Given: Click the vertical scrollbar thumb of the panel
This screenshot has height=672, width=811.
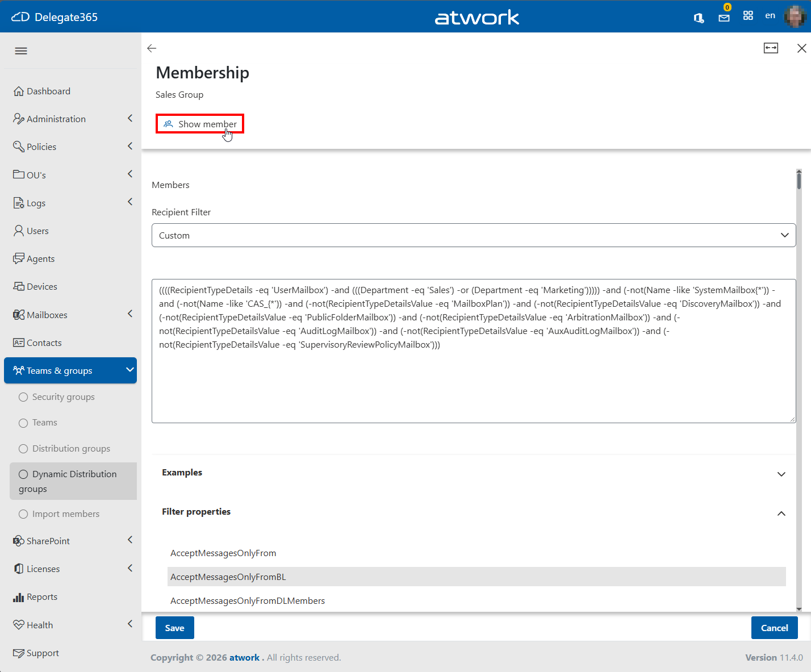Looking at the screenshot, I should (x=799, y=180).
